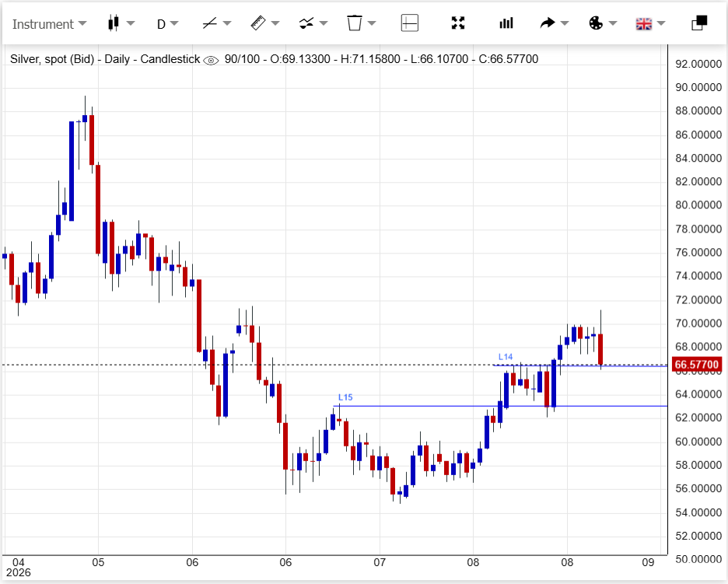728x584 pixels.
Task: Click the O:69.13300 open value
Action: coord(300,59)
